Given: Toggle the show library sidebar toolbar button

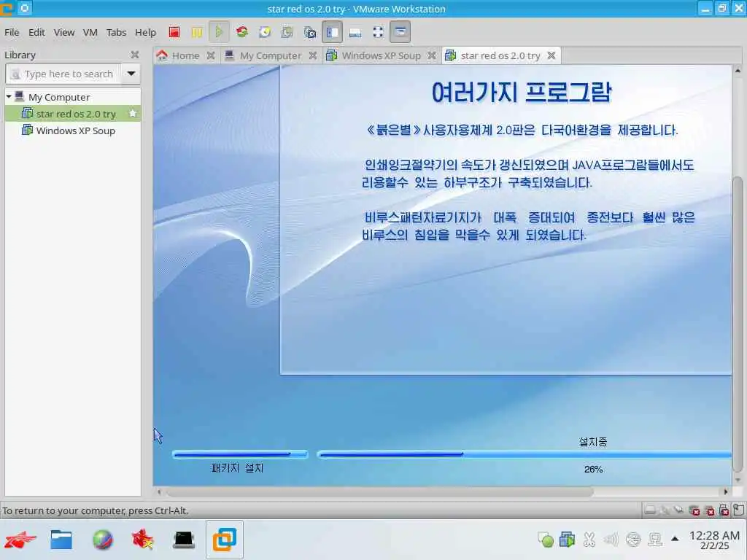Looking at the screenshot, I should click(x=332, y=32).
